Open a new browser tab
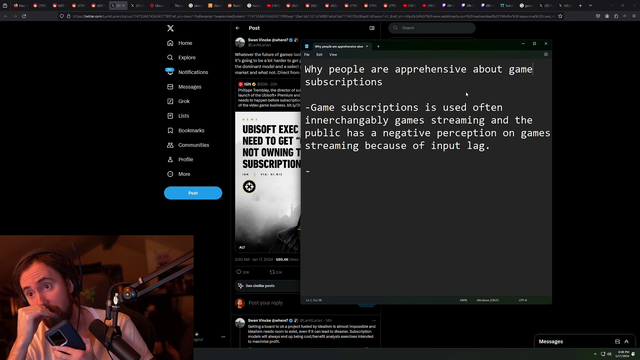Screen dimensions: 640x360 click(x=580, y=6)
